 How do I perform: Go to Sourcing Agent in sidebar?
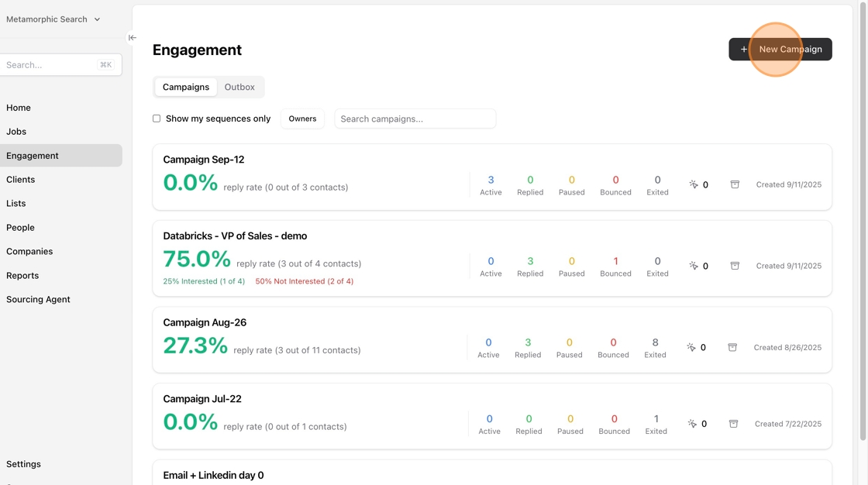(38, 299)
